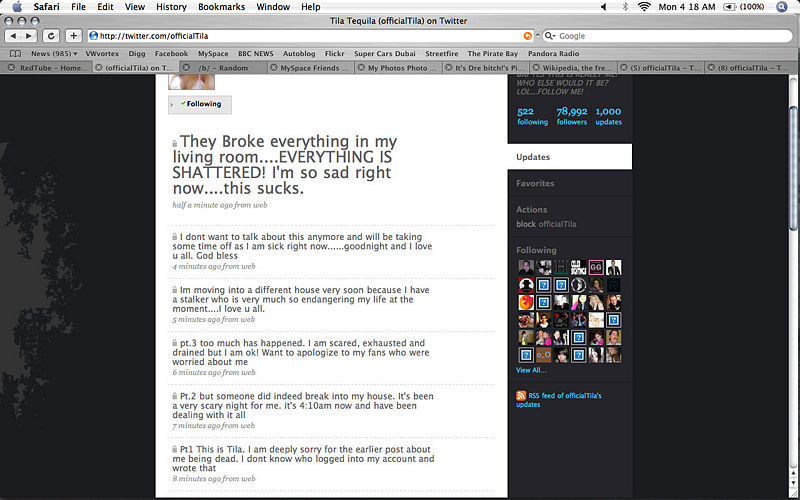Toggle the Following status button
Screen dimensions: 800x500
(x=201, y=104)
